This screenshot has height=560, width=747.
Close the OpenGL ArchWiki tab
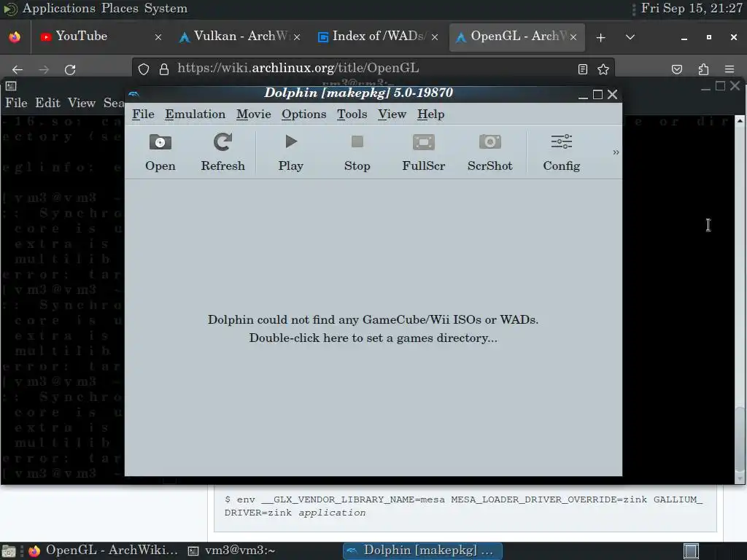tap(573, 36)
